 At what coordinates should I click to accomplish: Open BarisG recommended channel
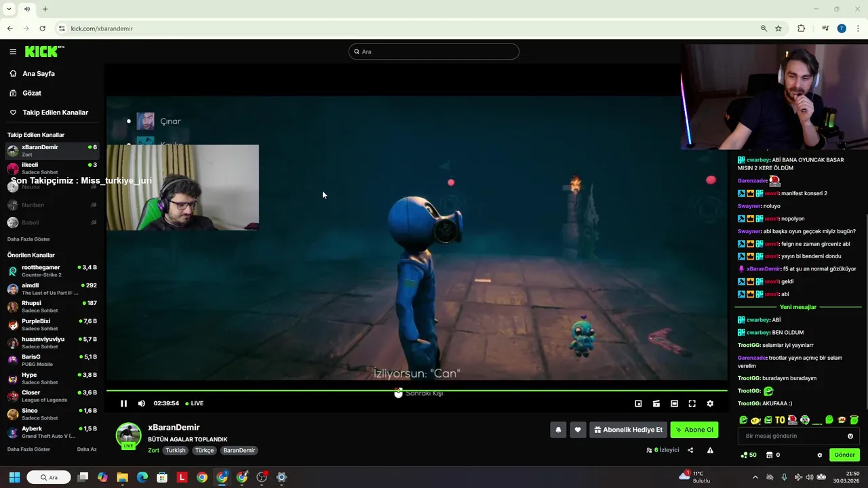(x=52, y=360)
